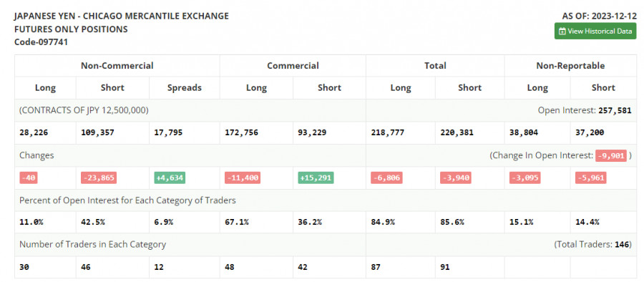The image size is (644, 282).
Task: Click the -9,901 open interest change badge
Action: click(x=611, y=156)
